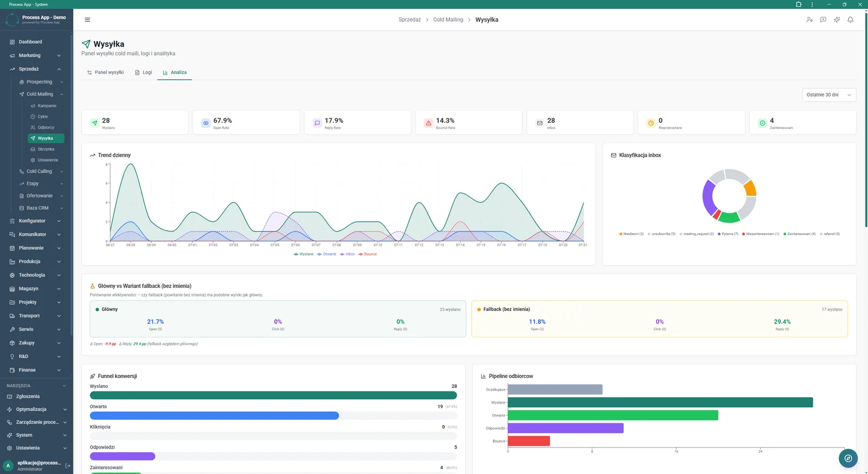
Task: Click the purple Pytania donut segment
Action: coord(709,198)
